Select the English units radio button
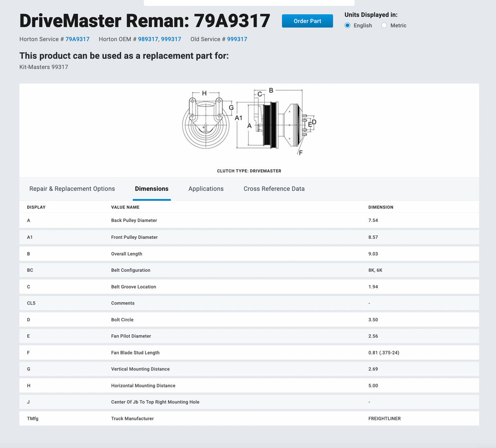Viewport: 496px width, 448px height. [x=348, y=25]
